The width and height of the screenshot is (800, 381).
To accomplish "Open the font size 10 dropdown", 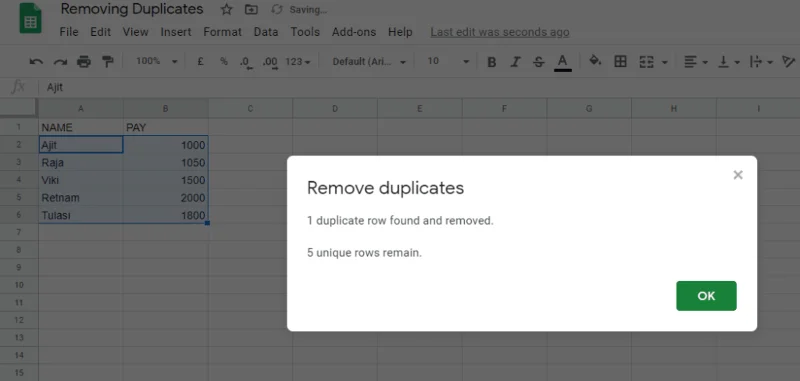I will (x=448, y=61).
